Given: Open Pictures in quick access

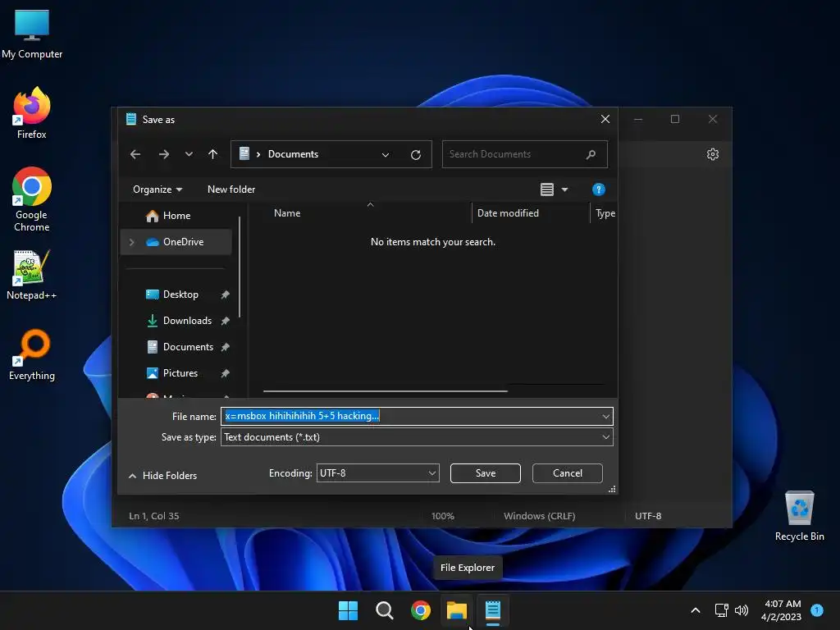Looking at the screenshot, I should (x=180, y=373).
